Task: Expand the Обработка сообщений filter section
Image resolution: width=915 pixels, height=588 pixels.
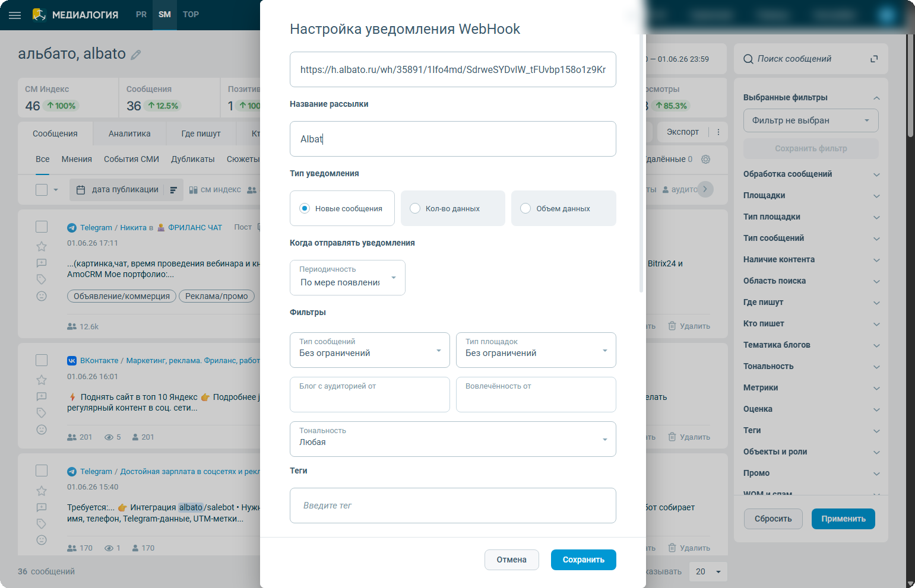Action: [811, 174]
